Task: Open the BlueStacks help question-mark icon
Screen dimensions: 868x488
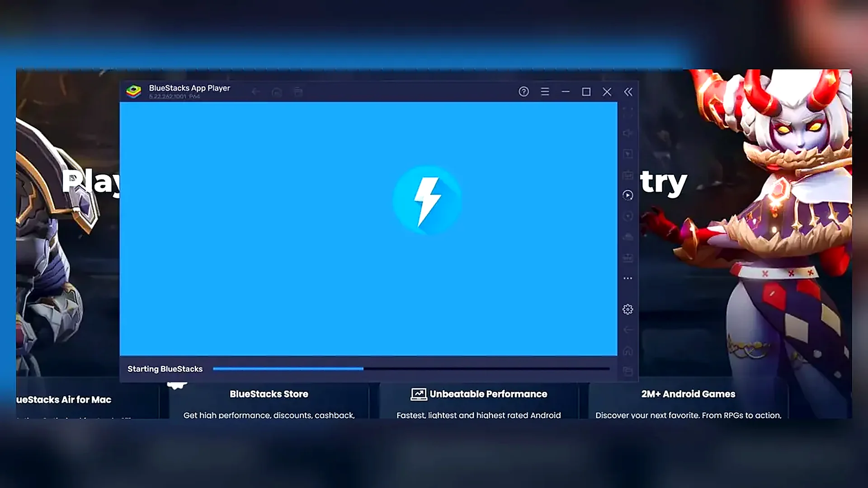Action: [x=524, y=92]
